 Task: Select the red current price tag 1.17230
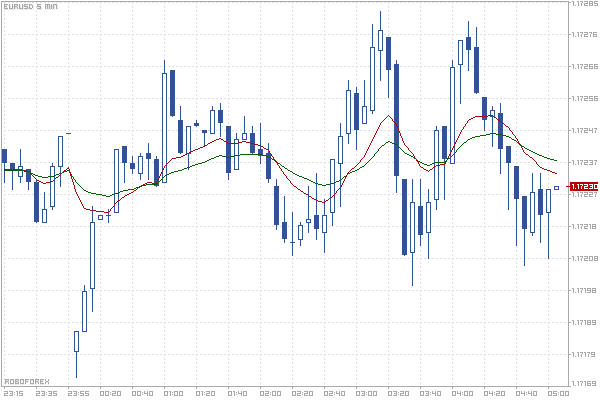583,187
